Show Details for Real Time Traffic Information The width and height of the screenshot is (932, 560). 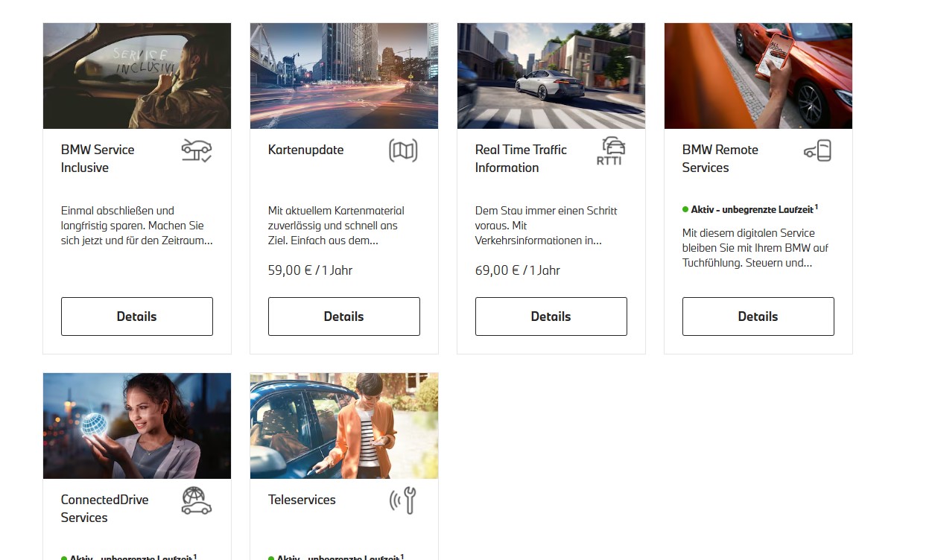click(x=551, y=316)
